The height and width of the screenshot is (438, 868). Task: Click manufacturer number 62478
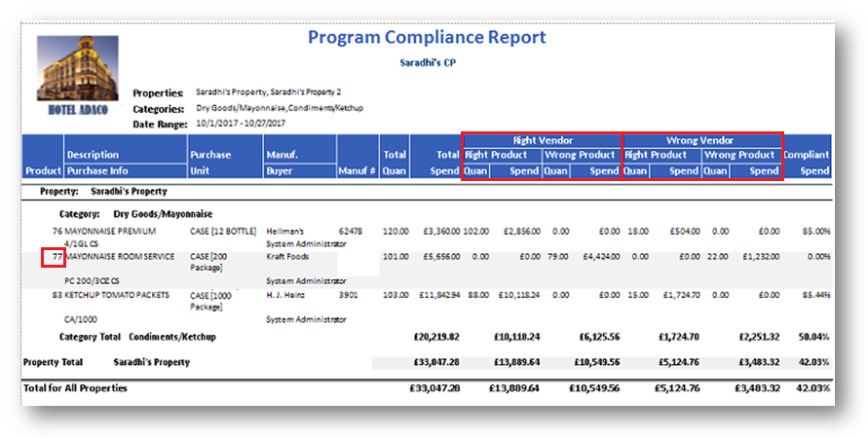click(x=351, y=232)
